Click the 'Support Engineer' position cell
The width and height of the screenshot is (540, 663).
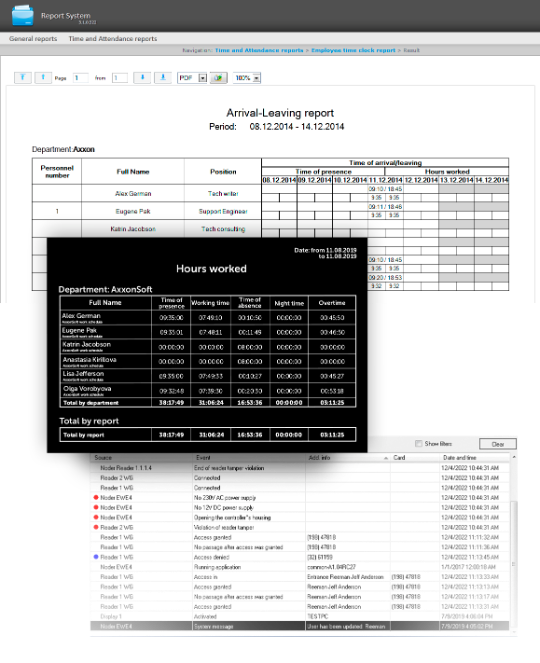point(223,211)
